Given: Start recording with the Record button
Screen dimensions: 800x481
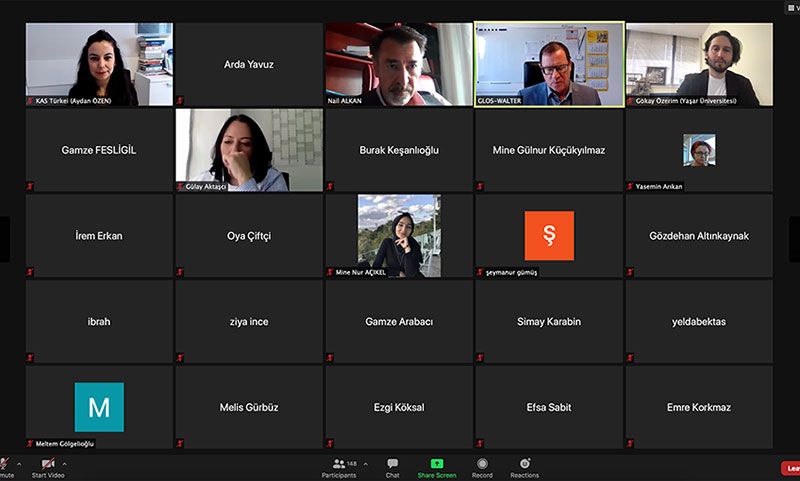Looking at the screenshot, I should coord(482,464).
